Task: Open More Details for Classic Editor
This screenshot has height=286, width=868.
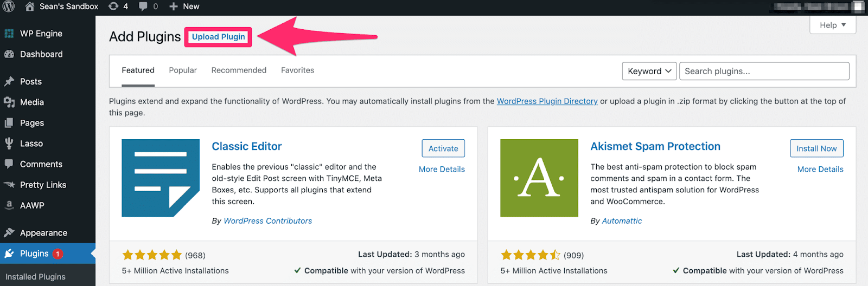Action: click(442, 169)
